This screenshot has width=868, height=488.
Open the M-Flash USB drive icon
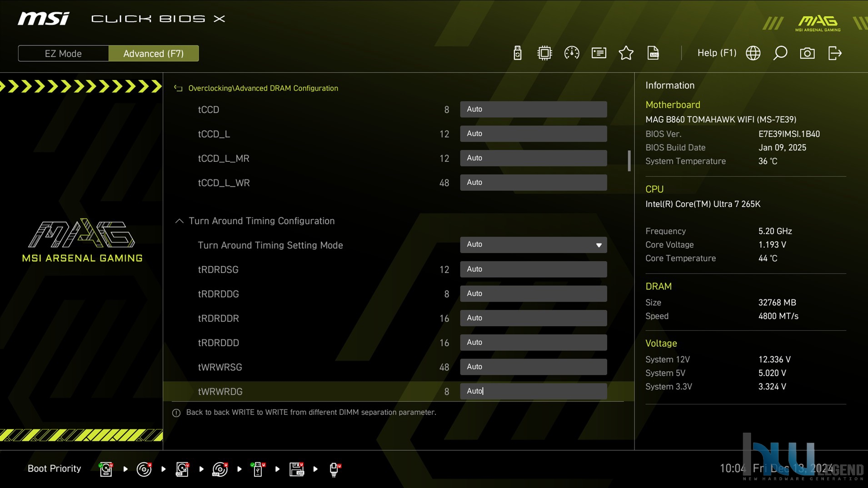[517, 53]
